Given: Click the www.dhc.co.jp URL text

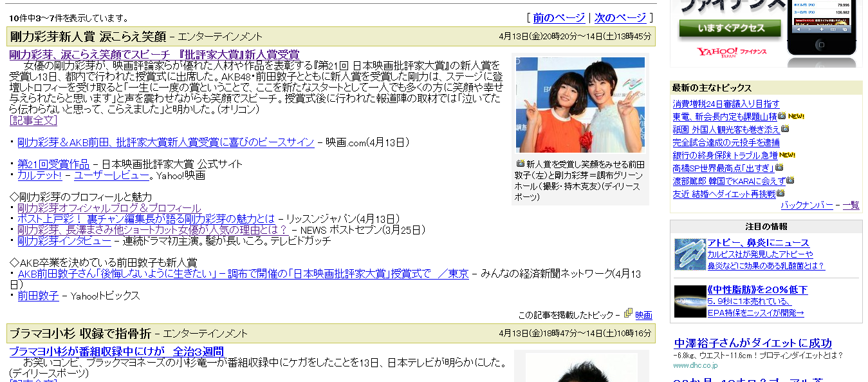Looking at the screenshot, I should 695,365.
